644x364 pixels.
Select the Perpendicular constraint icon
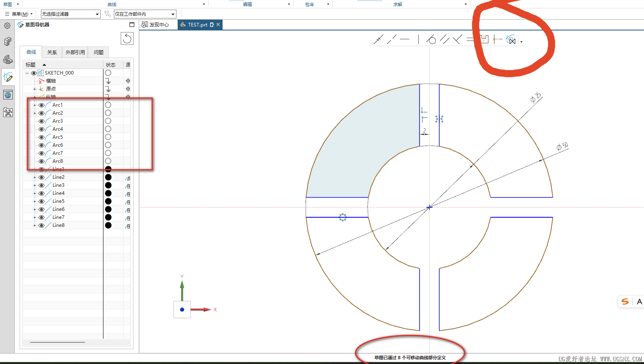(x=457, y=39)
